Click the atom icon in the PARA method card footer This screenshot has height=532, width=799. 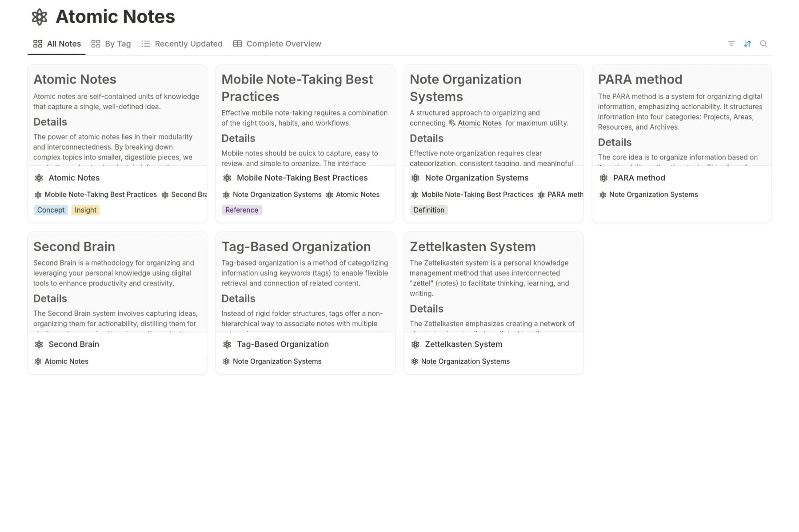603,178
